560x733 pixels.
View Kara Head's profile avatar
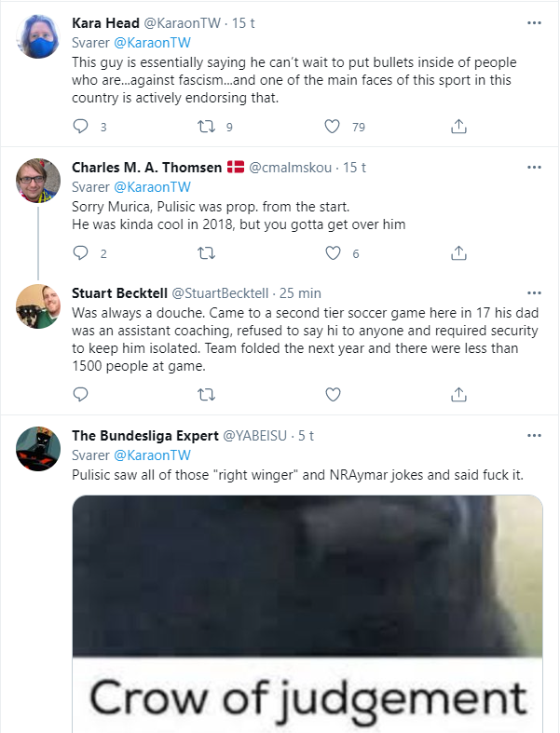point(39,37)
